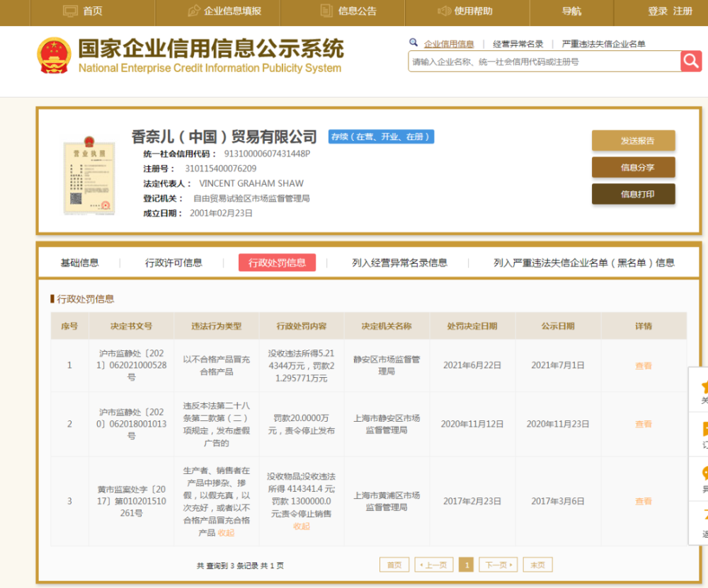Click the 静安区市场监督管理局 cell
Viewport: 708px width, 588px height.
[x=387, y=365]
